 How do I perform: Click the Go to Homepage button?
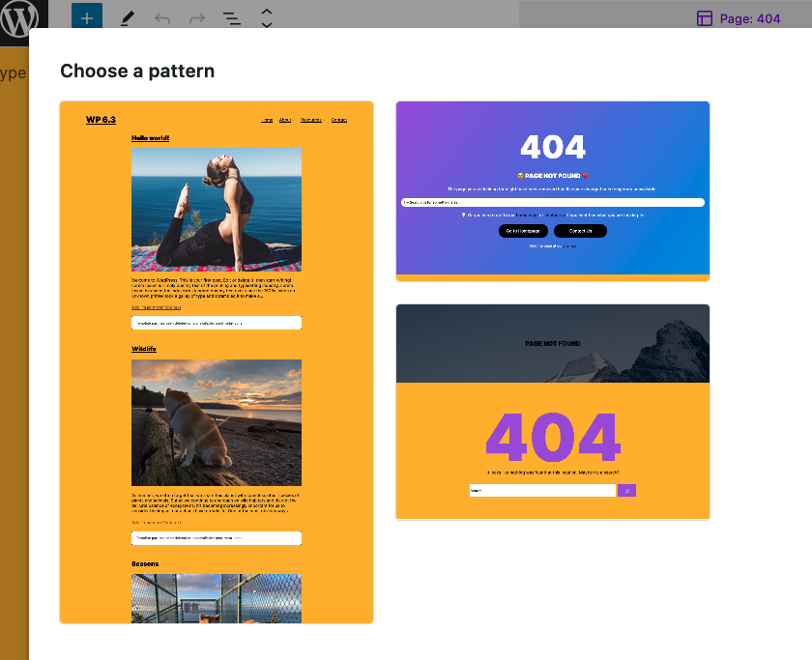click(x=522, y=230)
